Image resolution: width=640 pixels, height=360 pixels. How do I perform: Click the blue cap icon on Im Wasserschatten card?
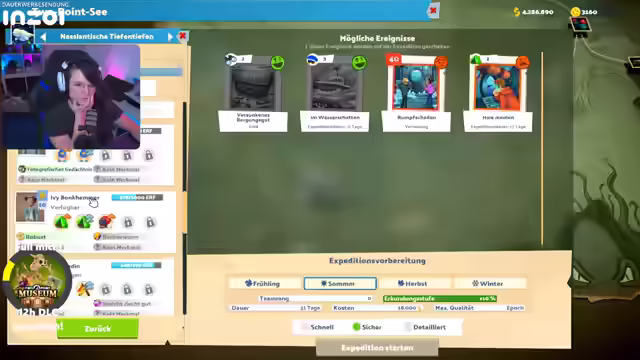[312, 60]
